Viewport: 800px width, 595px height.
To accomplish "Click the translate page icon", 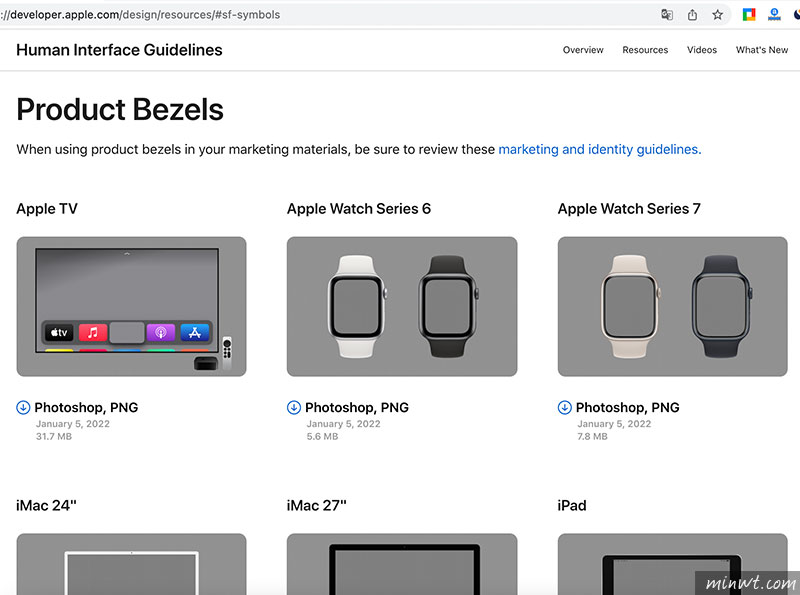I will [667, 15].
